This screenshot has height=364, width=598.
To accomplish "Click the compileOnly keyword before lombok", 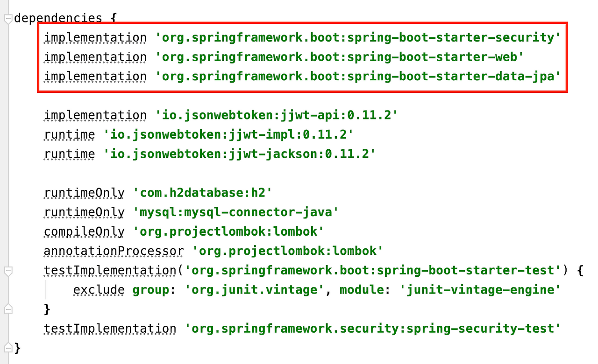I will (x=84, y=231).
